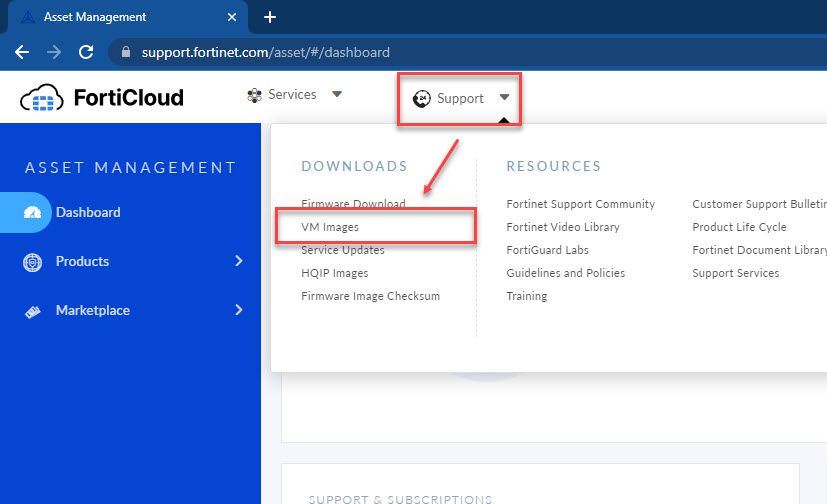Expand the Products chevron

tap(239, 260)
